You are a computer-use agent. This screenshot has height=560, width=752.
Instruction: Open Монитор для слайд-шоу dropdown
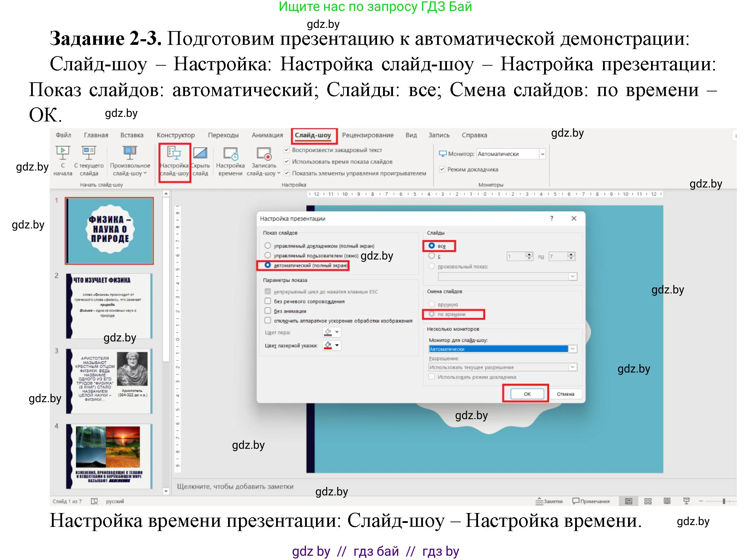(x=573, y=348)
